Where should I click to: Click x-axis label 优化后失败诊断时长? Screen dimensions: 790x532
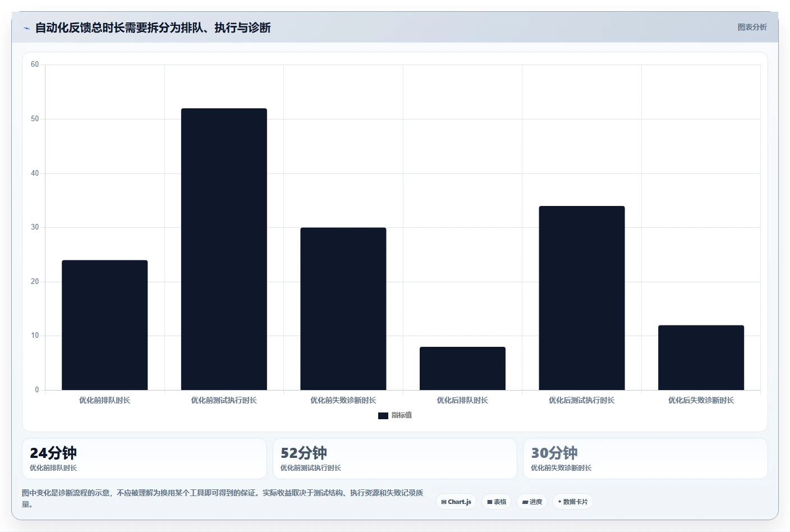pos(701,400)
